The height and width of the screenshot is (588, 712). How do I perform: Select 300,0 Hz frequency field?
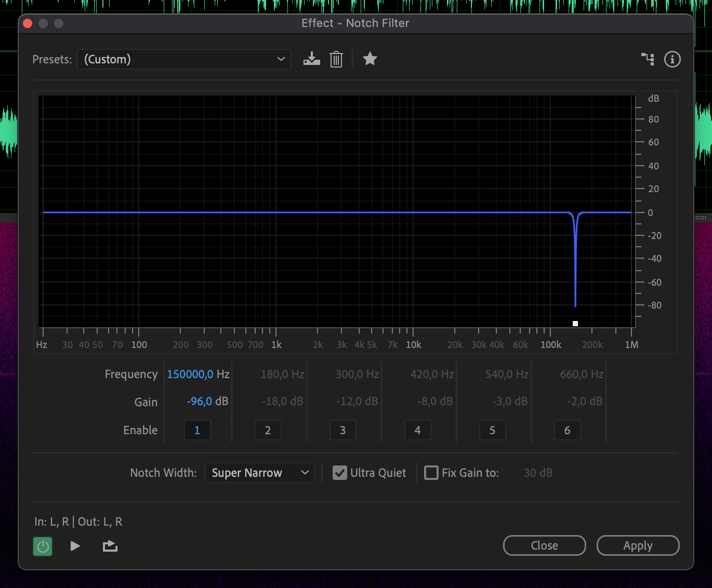pyautogui.click(x=357, y=374)
